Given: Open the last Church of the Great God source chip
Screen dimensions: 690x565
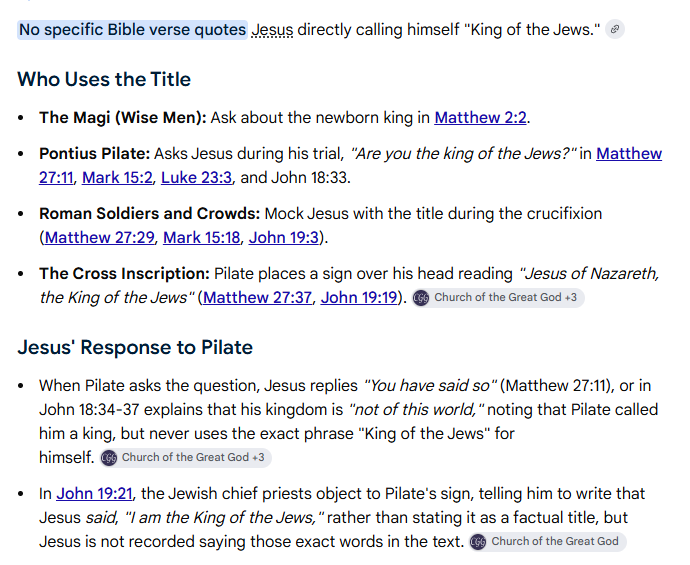Looking at the screenshot, I should (x=547, y=541).
